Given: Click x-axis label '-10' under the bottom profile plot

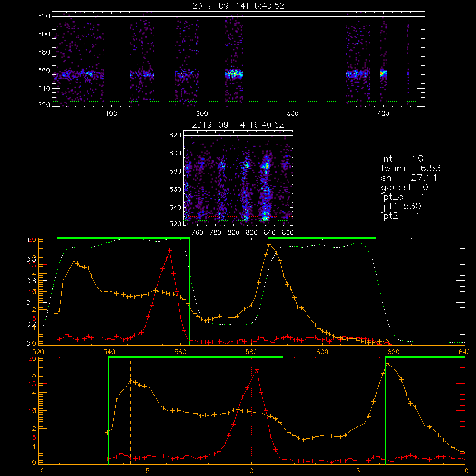Looking at the screenshot, I should 38,471.
